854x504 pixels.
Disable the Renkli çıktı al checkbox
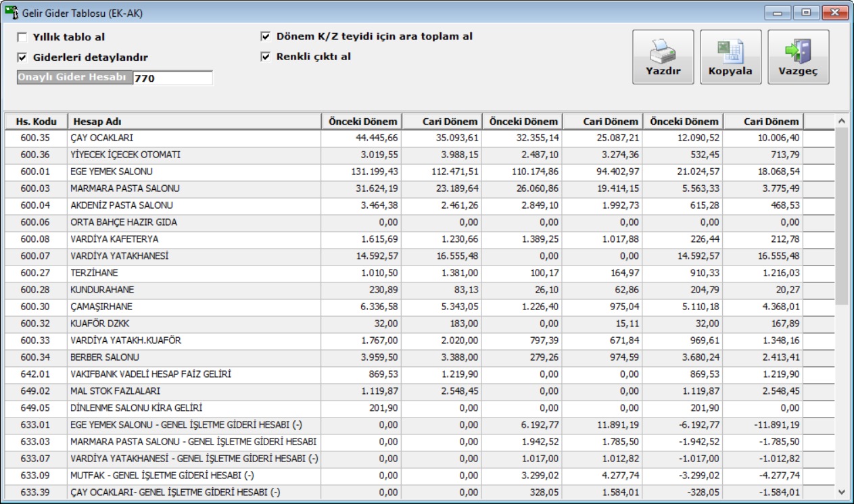click(265, 57)
